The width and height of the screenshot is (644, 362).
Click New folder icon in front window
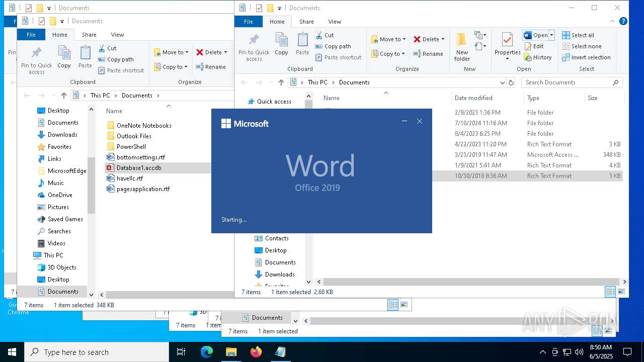[462, 47]
